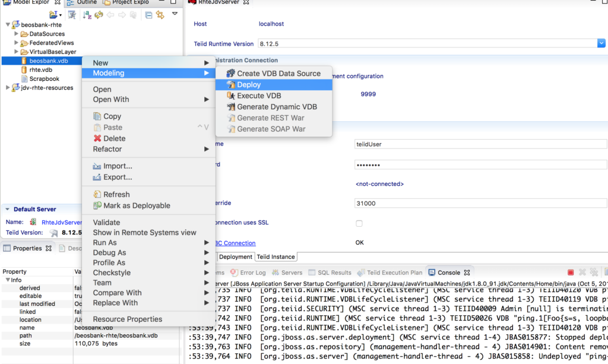The image size is (608, 364).
Task: Click the forward navigation arrow in Model Explorer toolbar
Action: tap(122, 15)
